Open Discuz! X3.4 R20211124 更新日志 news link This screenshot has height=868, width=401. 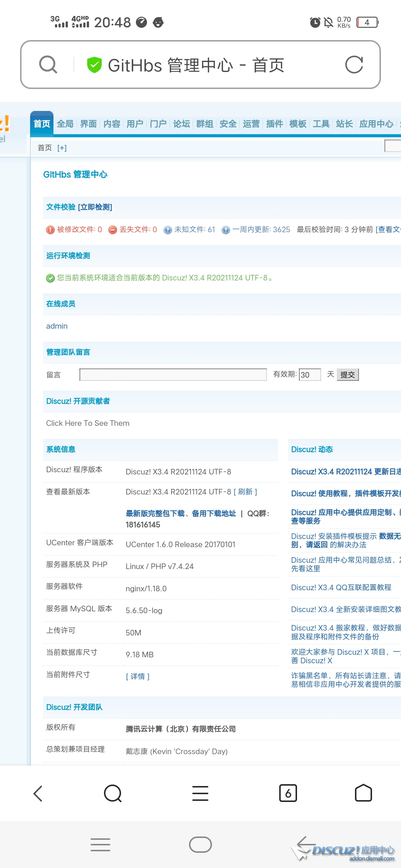coord(346,471)
